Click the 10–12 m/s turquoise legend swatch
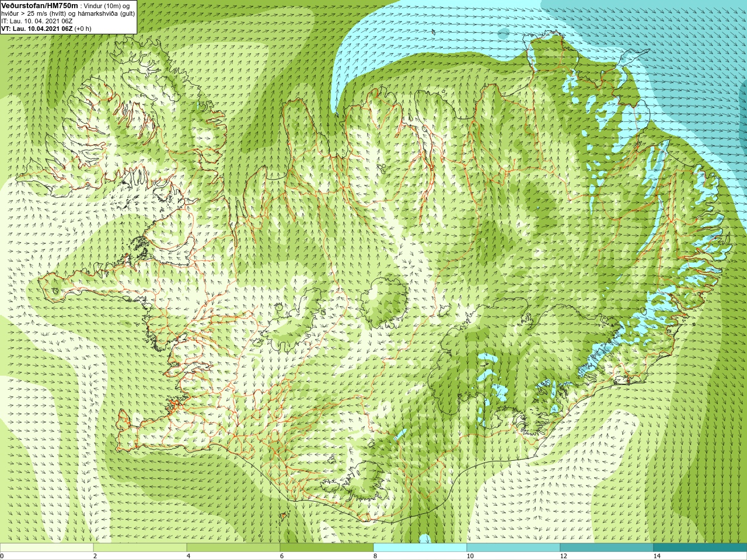 point(514,548)
